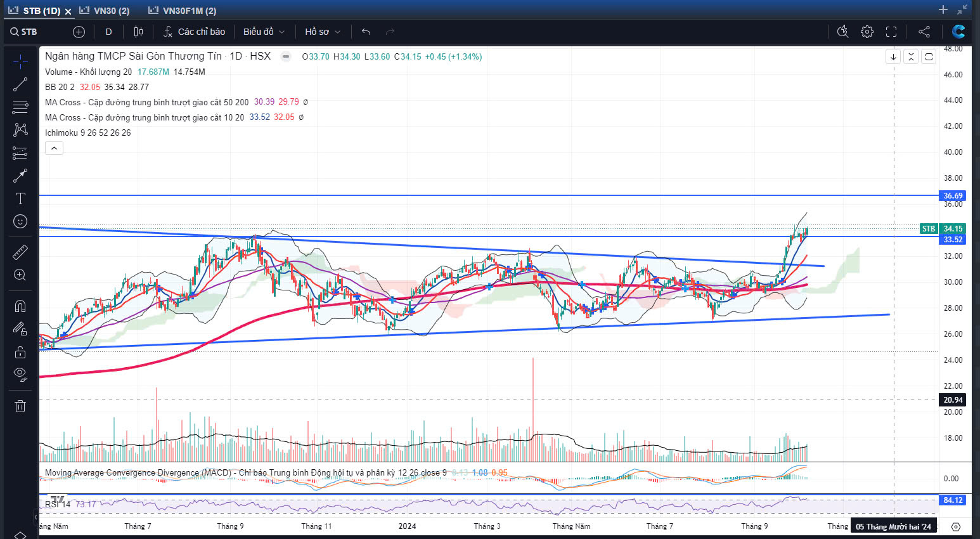980x539 pixels.
Task: Collapse the panel with arrows icon
Action: [962, 10]
